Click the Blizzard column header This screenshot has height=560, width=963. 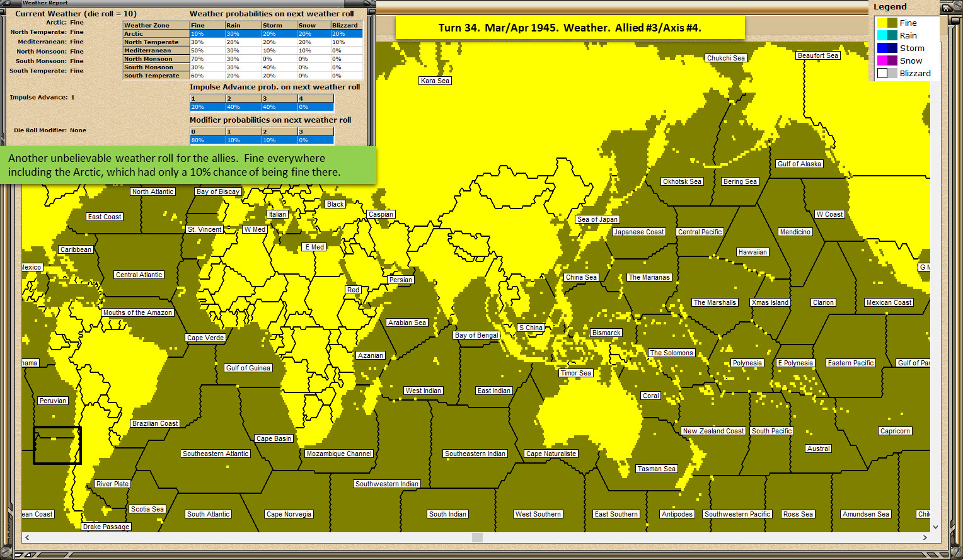[347, 25]
